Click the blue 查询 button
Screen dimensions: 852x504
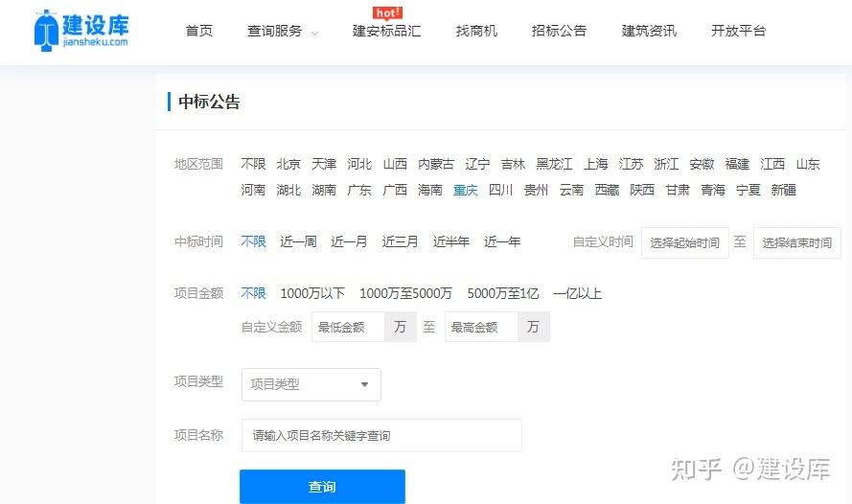click(x=322, y=487)
